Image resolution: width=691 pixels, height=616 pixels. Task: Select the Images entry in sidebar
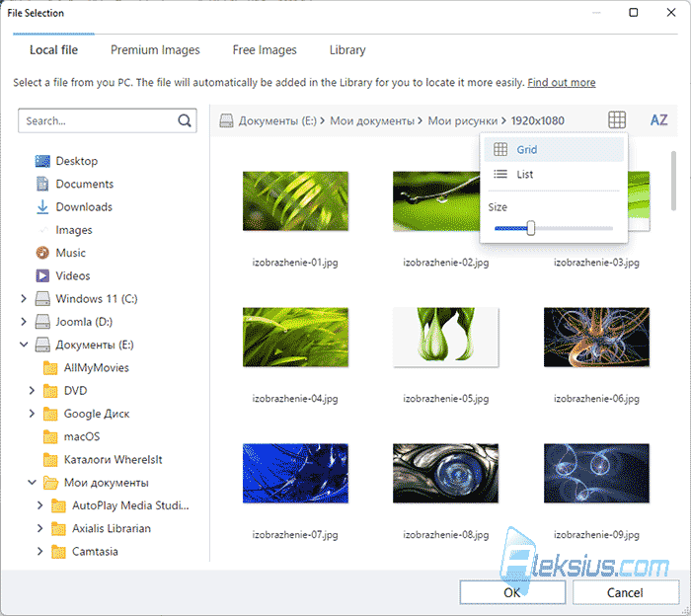point(74,230)
